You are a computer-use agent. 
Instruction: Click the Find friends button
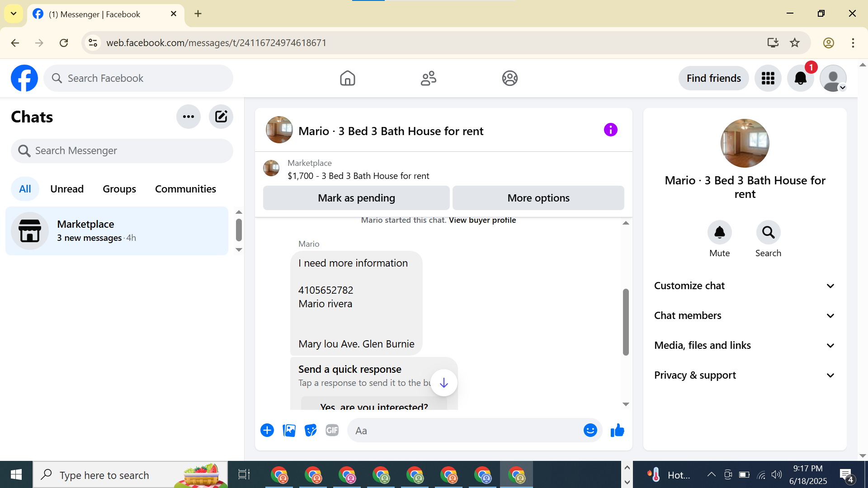coord(713,78)
